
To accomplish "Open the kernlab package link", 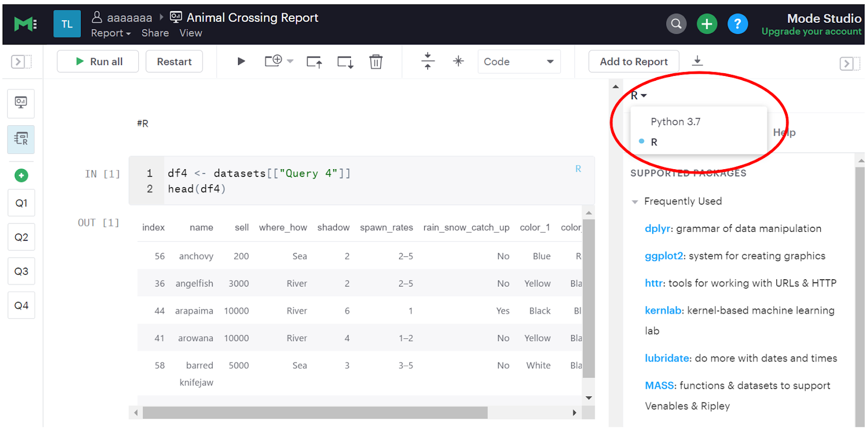I will [663, 310].
